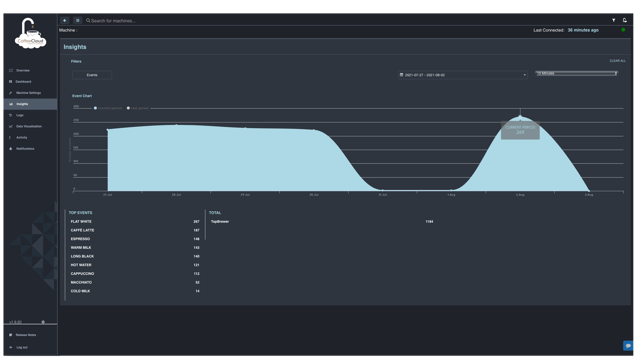Click the Events filter button
This screenshot has height=360, width=640.
[92, 75]
